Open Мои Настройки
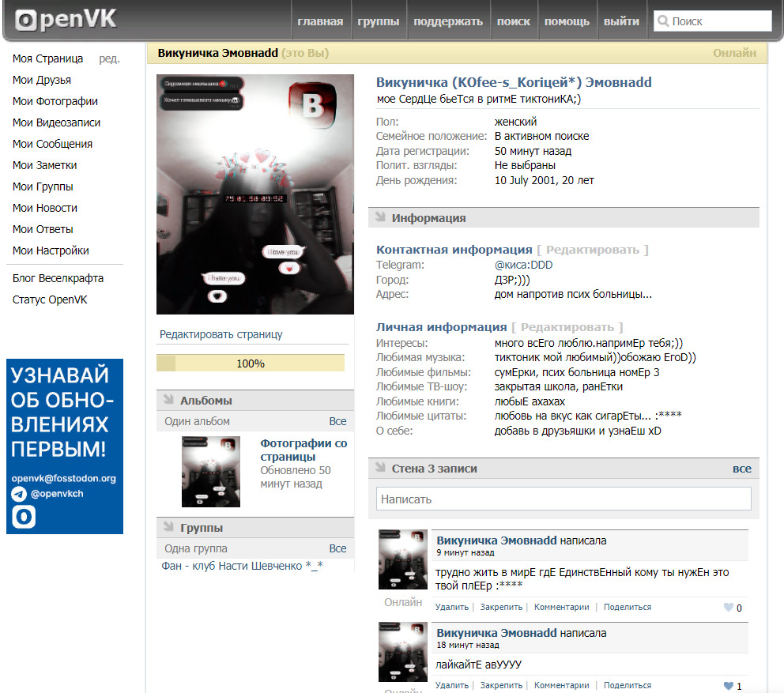 click(x=51, y=250)
